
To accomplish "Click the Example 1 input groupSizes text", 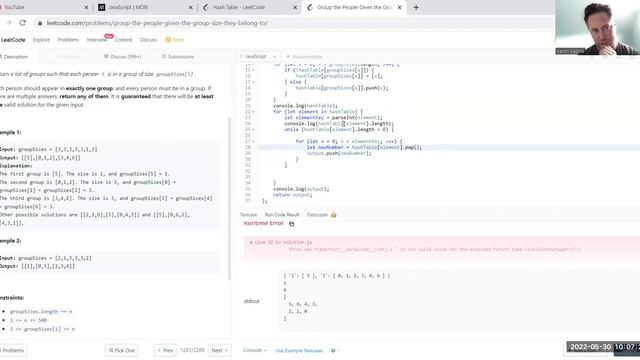I will pyautogui.click(x=49, y=149).
